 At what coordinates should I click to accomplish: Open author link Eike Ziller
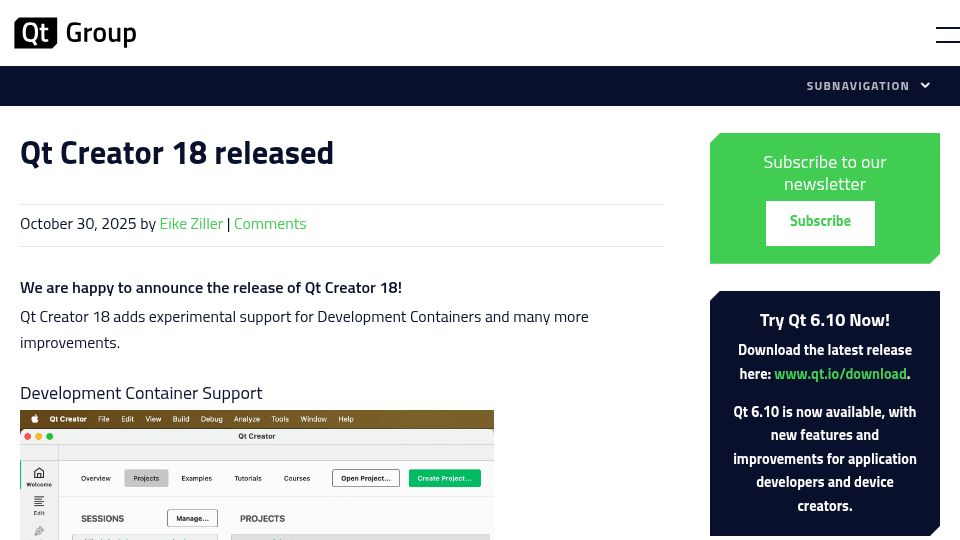click(191, 223)
